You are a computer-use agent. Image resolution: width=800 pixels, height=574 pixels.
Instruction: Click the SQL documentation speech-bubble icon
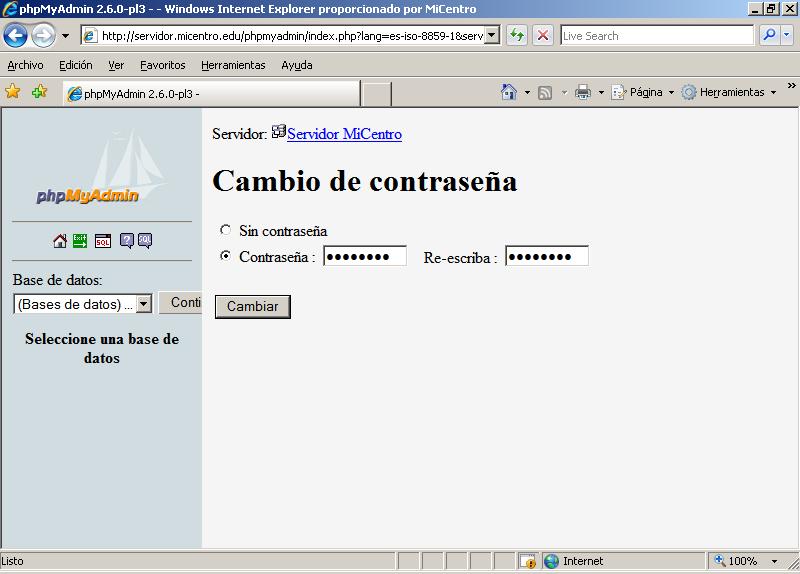[x=145, y=241]
